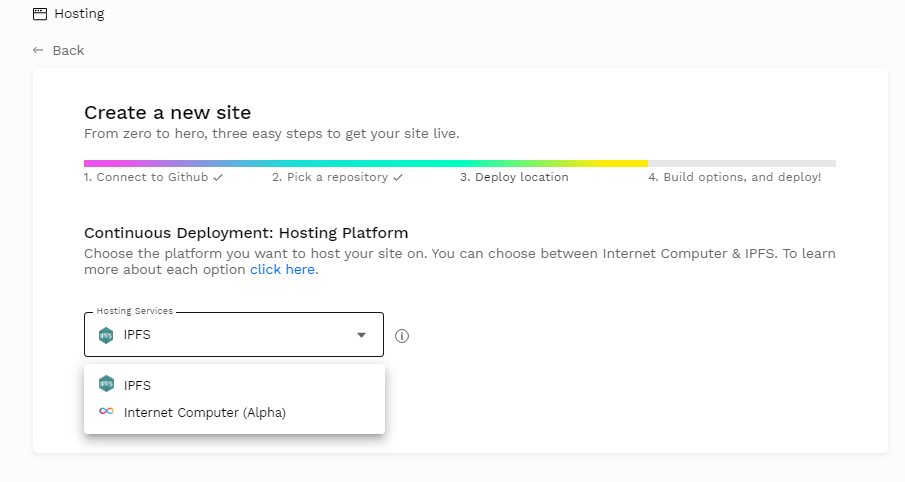Go to step 1 Connect to Github
The height and width of the screenshot is (482, 905).
tap(146, 177)
